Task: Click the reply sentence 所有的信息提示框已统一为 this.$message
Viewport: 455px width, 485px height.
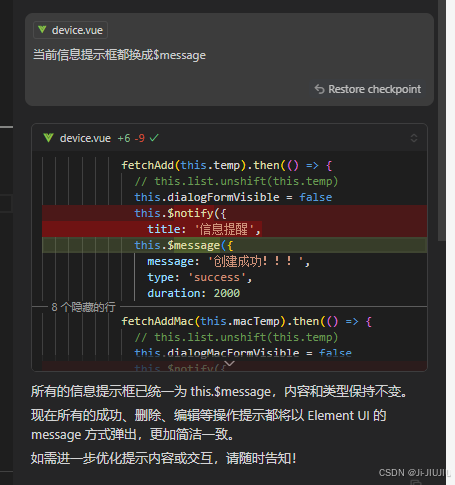Action: click(219, 391)
